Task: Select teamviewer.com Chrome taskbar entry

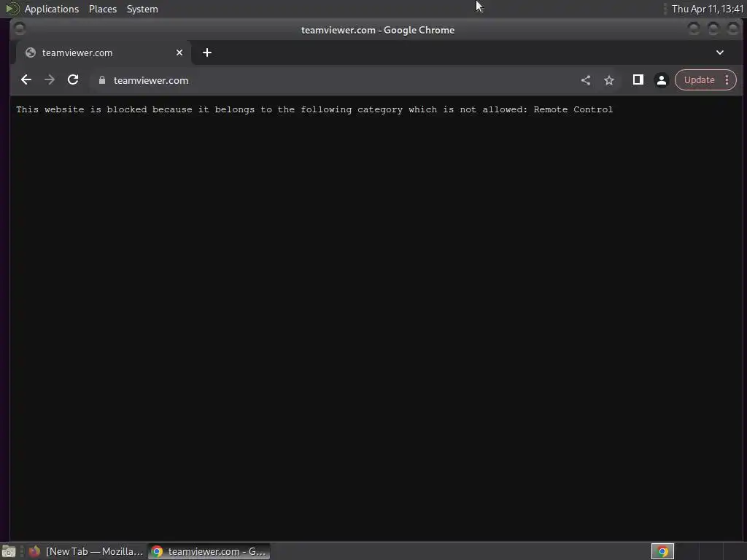Action: click(x=209, y=551)
